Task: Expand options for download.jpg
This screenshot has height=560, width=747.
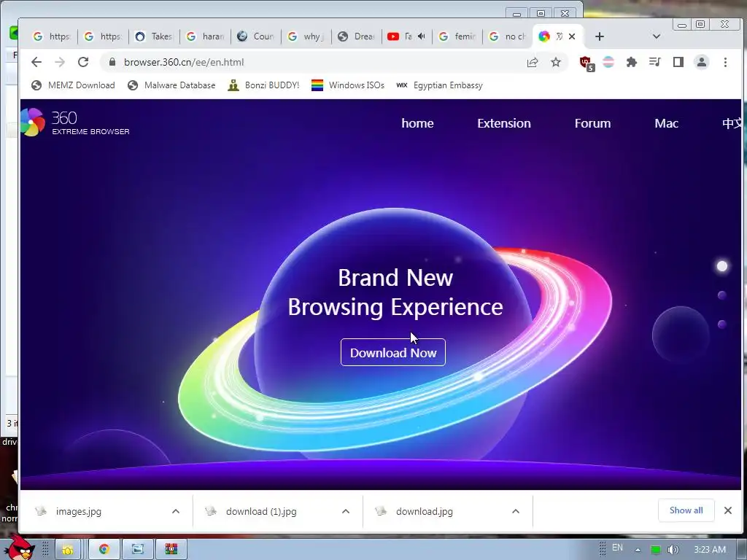Action: pyautogui.click(x=516, y=511)
